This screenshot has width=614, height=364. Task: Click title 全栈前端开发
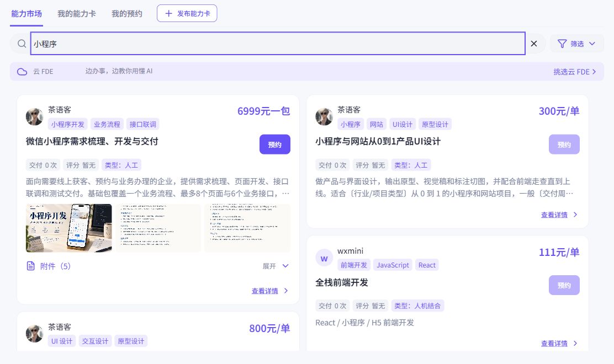(342, 283)
